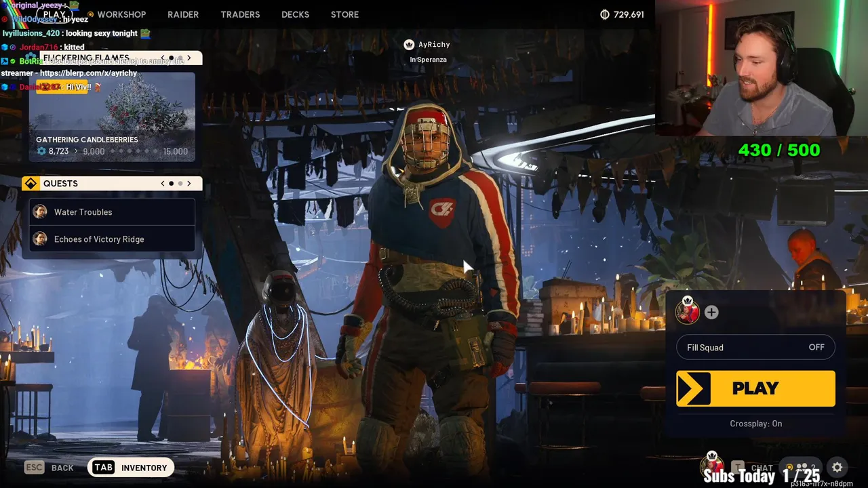Click the Ivyillusions_420 chat username

pyautogui.click(x=31, y=33)
